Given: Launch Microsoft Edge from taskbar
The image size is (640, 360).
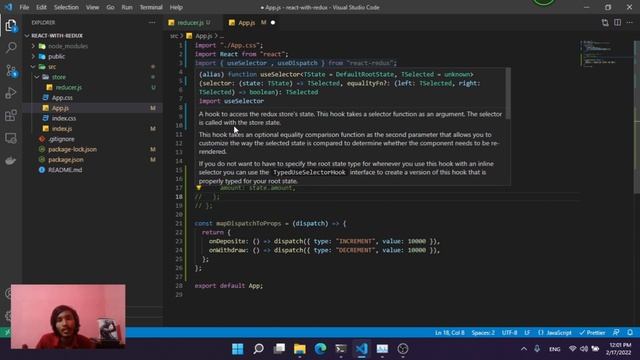Looking at the screenshot, I should tap(320, 349).
